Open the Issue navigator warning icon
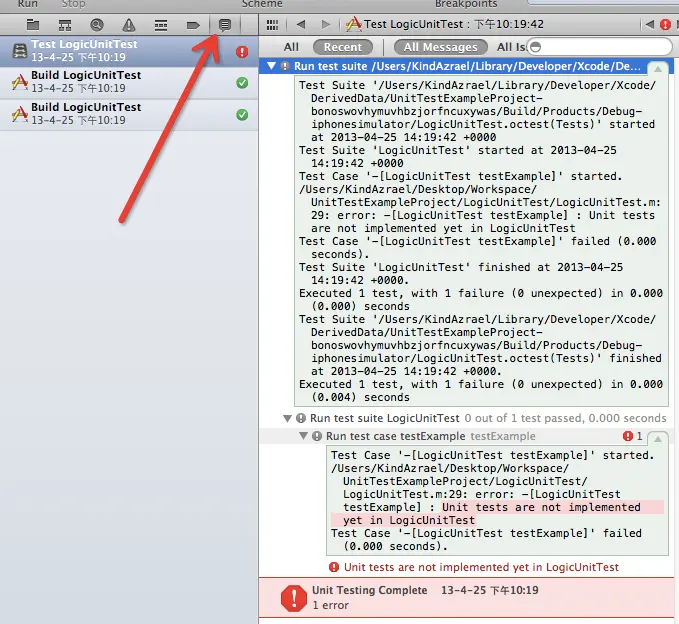 129,24
